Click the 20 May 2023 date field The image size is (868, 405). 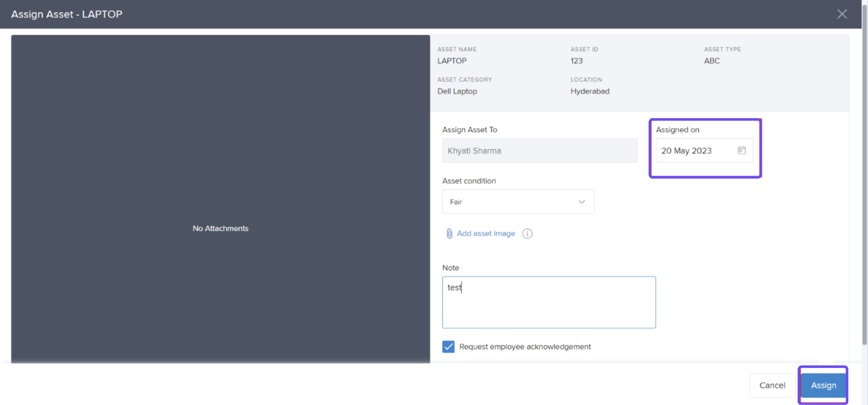[693, 151]
